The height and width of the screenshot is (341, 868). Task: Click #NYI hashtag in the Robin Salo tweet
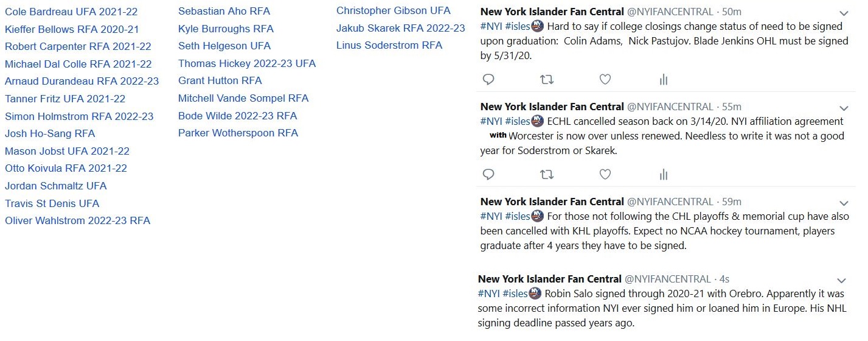(489, 294)
